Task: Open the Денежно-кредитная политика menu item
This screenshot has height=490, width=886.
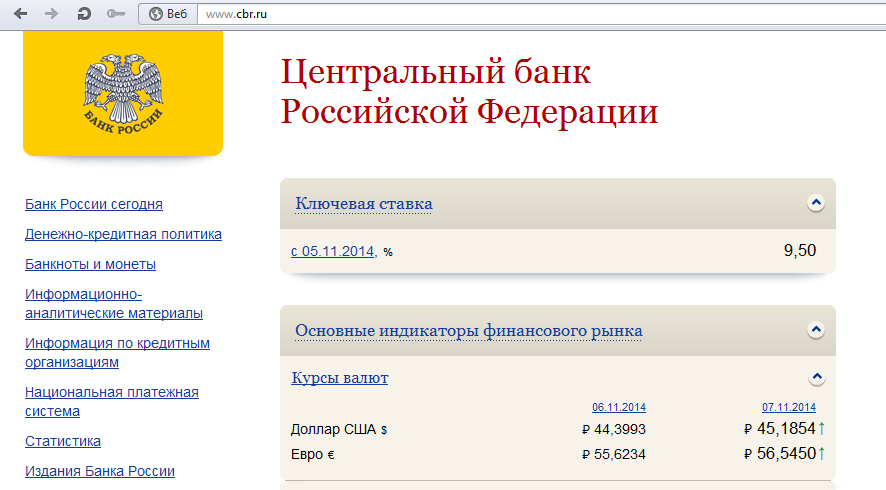Action: click(x=123, y=234)
